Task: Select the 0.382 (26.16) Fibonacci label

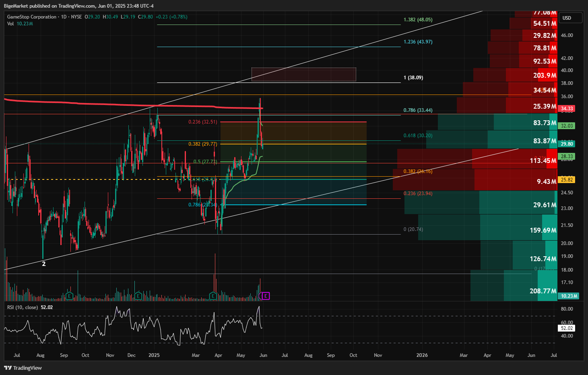Action: (418, 171)
